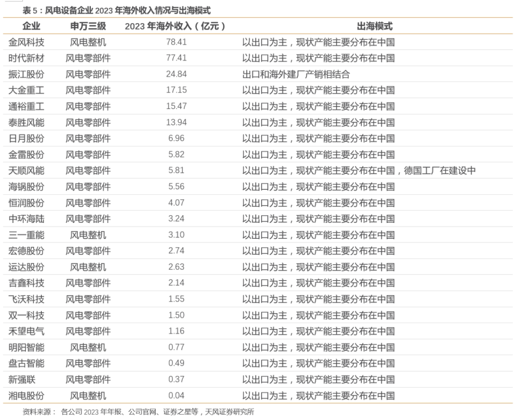The image size is (519, 420).
Task: Click the value '78.41'
Action: point(176,42)
